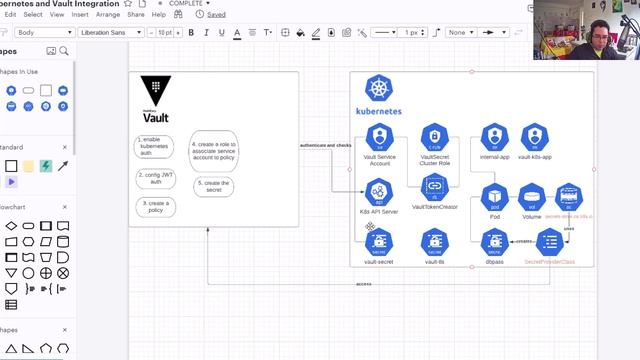Open the Help menu
Screen dimensions: 640x360
click(x=159, y=14)
